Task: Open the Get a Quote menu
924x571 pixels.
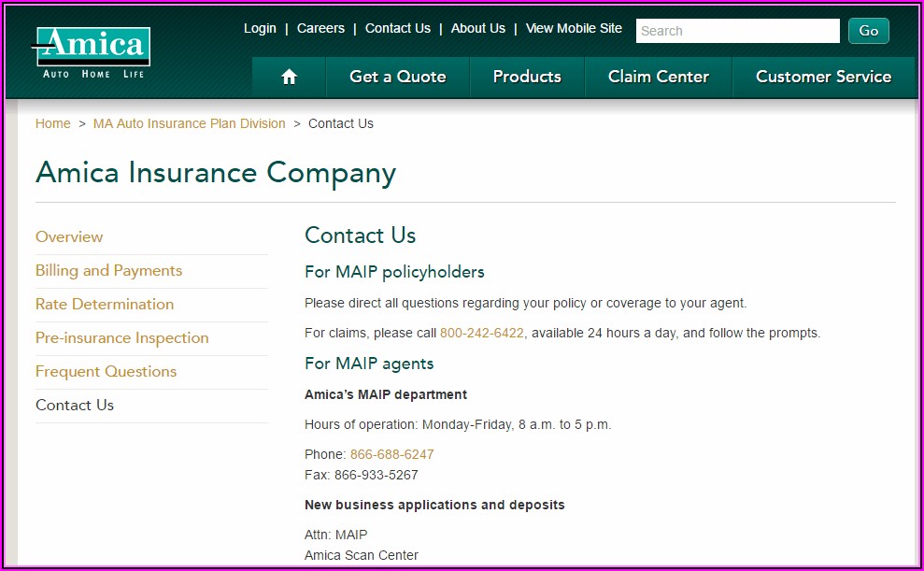Action: 397,78
